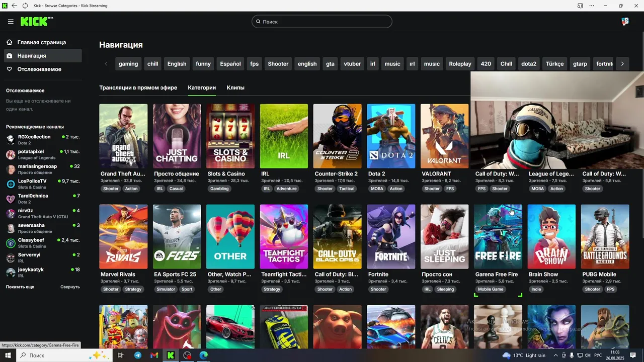Filter by the Türkçe tag
The height and width of the screenshot is (362, 644).
tap(554, 64)
